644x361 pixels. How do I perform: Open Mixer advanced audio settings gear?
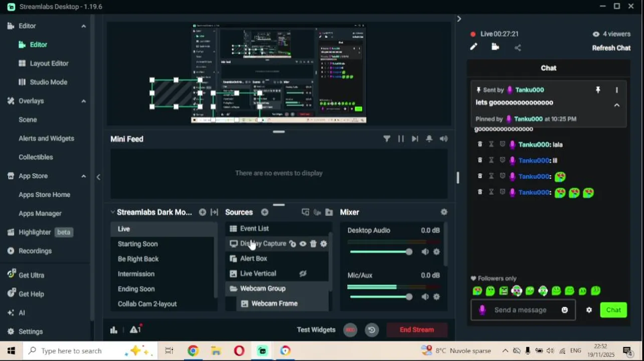pos(444,212)
